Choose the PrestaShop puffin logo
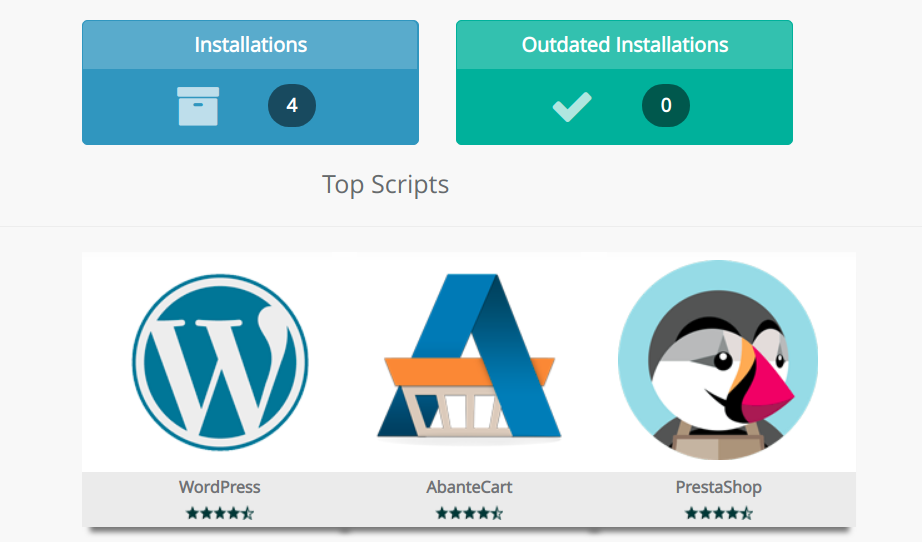Viewport: 922px width, 542px height. coord(717,360)
